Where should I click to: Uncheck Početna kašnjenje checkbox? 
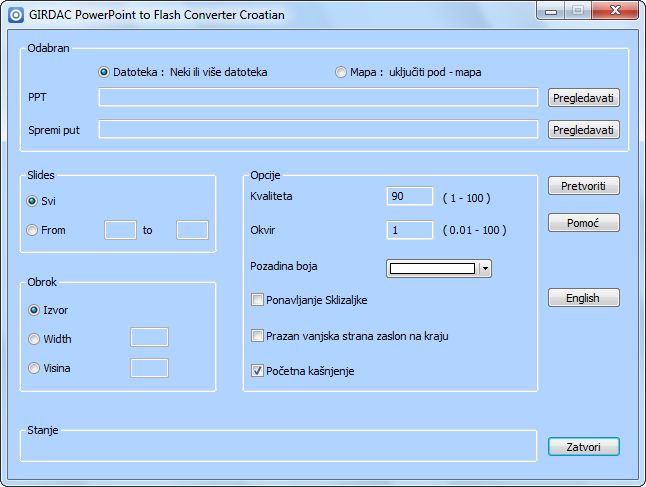pos(257,371)
